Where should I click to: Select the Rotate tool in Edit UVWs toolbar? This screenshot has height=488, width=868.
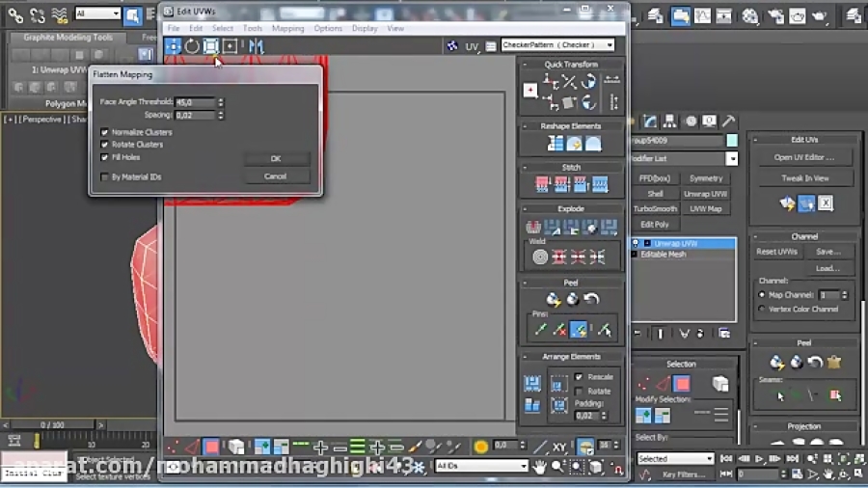point(192,45)
